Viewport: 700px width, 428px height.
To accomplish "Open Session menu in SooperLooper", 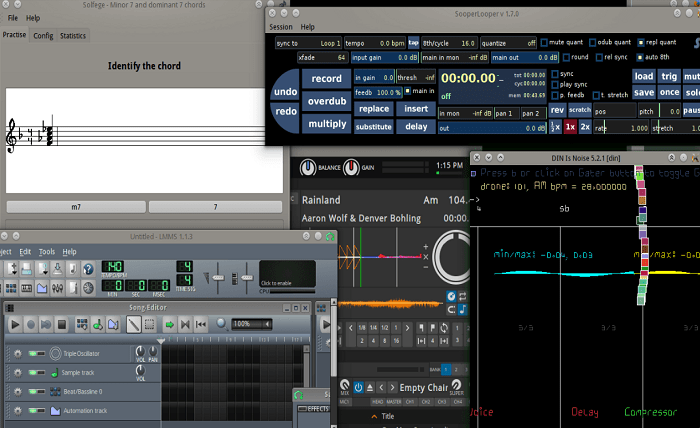I will tap(281, 27).
